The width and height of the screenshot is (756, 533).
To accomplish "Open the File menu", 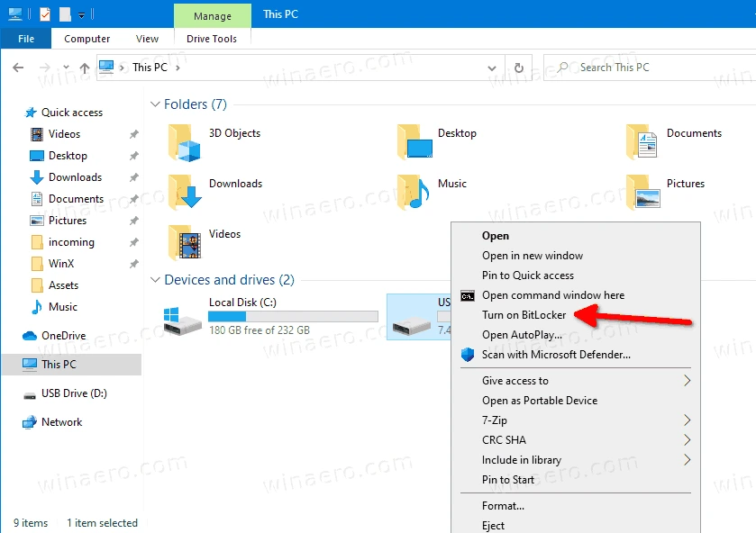I will [x=26, y=39].
